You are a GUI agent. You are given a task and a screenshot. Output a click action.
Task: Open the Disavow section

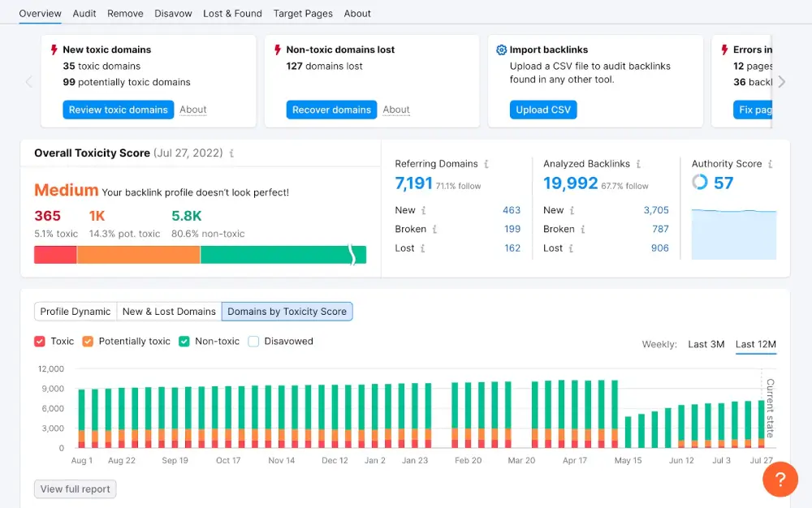click(175, 13)
